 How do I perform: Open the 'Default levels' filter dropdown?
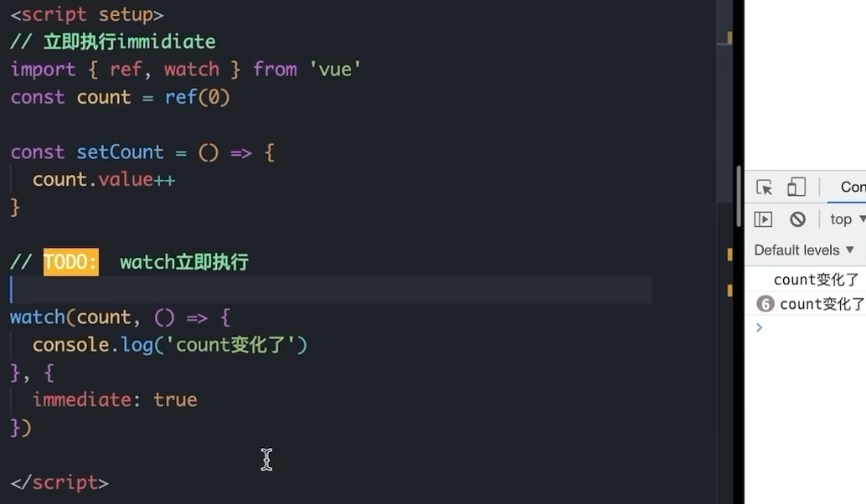(803, 249)
